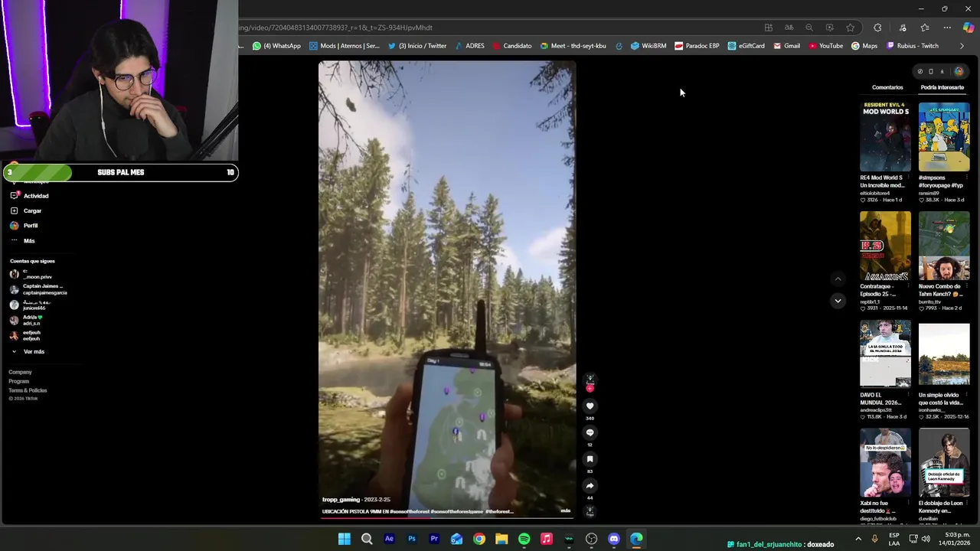
Task: Open volume control in system tray
Action: [x=926, y=539]
